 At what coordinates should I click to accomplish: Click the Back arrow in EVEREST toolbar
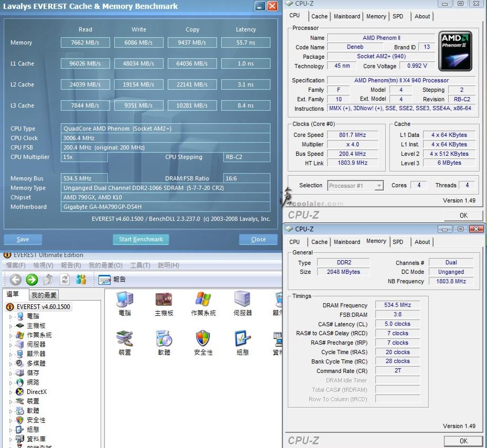[16, 280]
